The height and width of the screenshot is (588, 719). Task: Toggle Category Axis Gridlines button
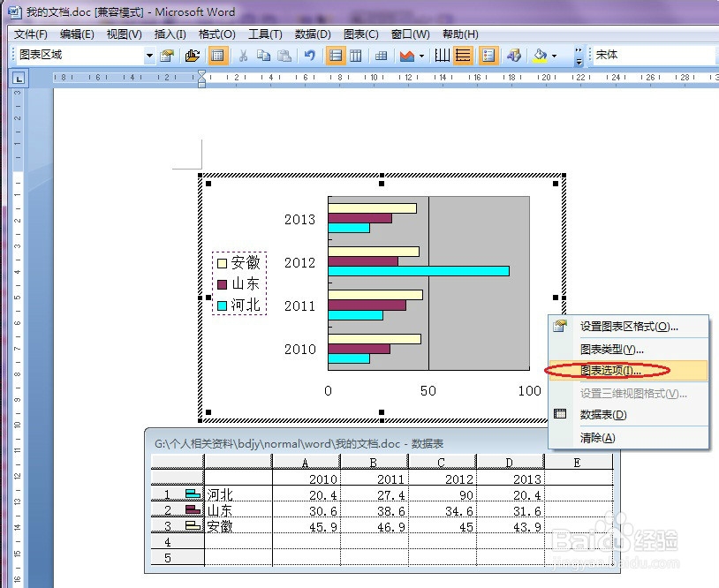pyautogui.click(x=442, y=56)
